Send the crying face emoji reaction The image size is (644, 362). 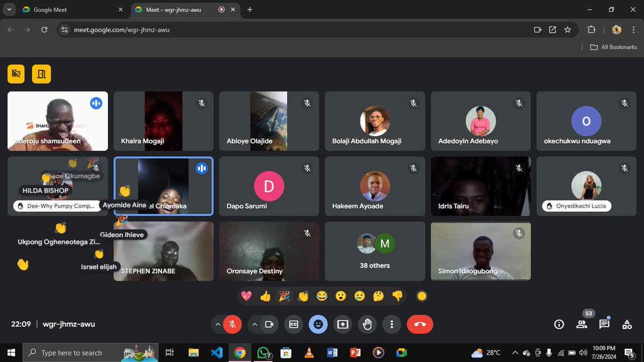(360, 295)
